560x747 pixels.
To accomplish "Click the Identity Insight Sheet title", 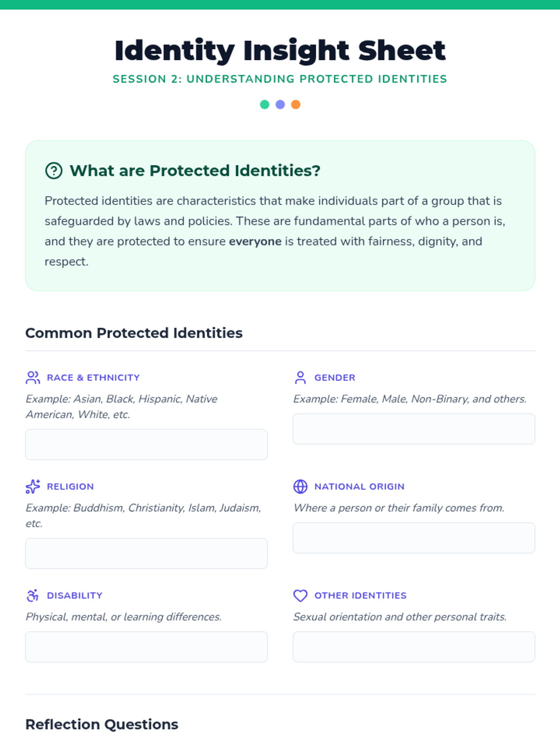I will click(280, 50).
